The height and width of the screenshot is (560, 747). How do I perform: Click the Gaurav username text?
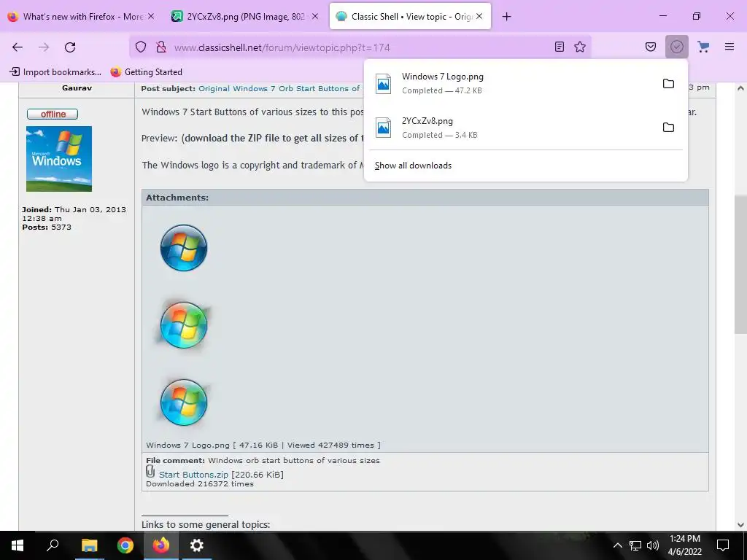[77, 88]
